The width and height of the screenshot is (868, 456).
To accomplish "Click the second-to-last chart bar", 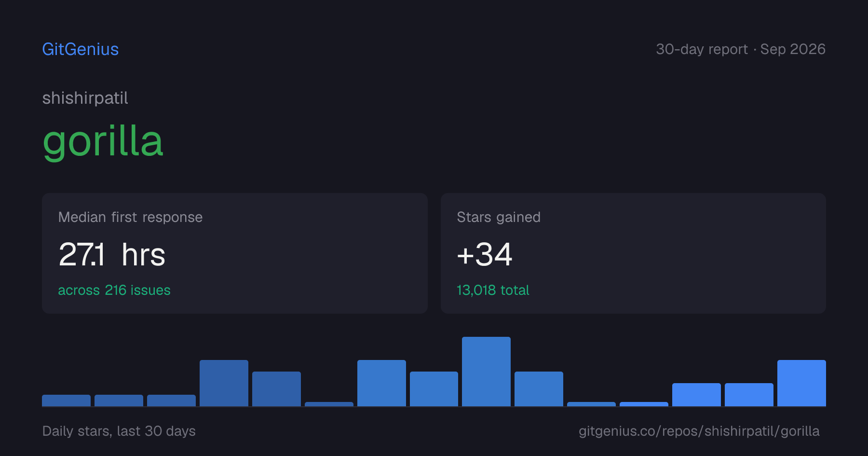I will click(749, 395).
